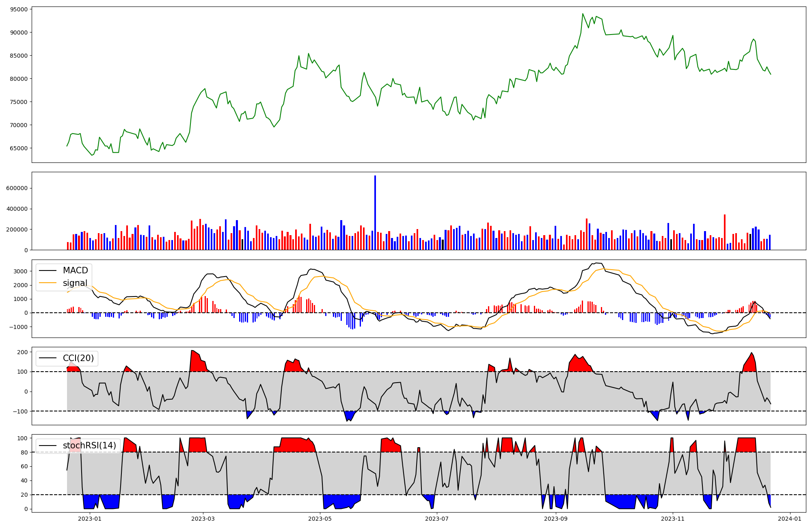This screenshot has width=812, height=528.
Task: Click the 2023-07 x-axis date label
Action: pos(437,518)
